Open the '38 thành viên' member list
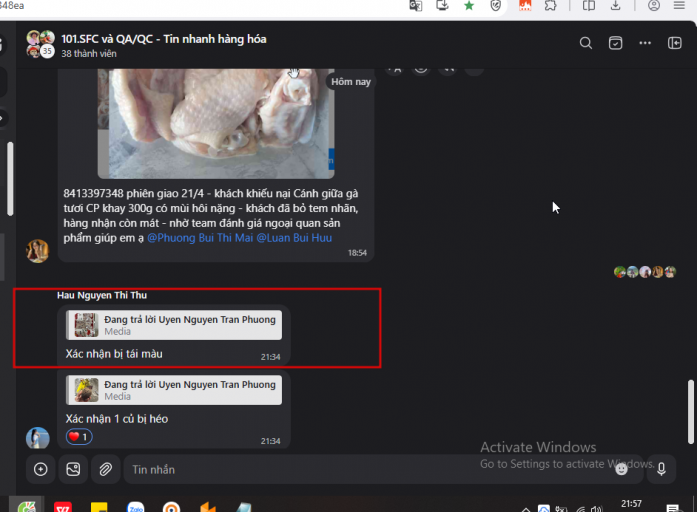The width and height of the screenshot is (697, 512). 89,54
